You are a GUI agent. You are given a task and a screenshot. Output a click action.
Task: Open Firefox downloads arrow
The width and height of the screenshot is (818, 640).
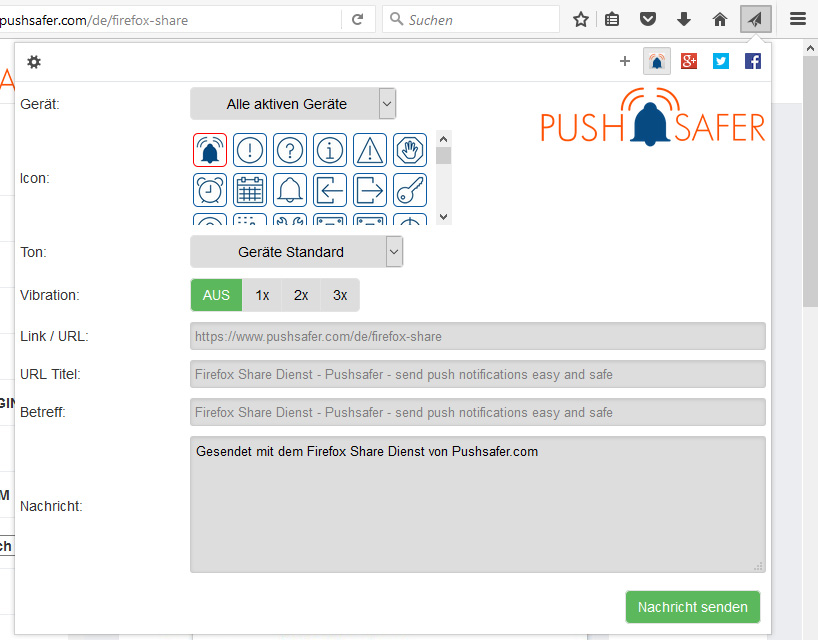click(683, 20)
